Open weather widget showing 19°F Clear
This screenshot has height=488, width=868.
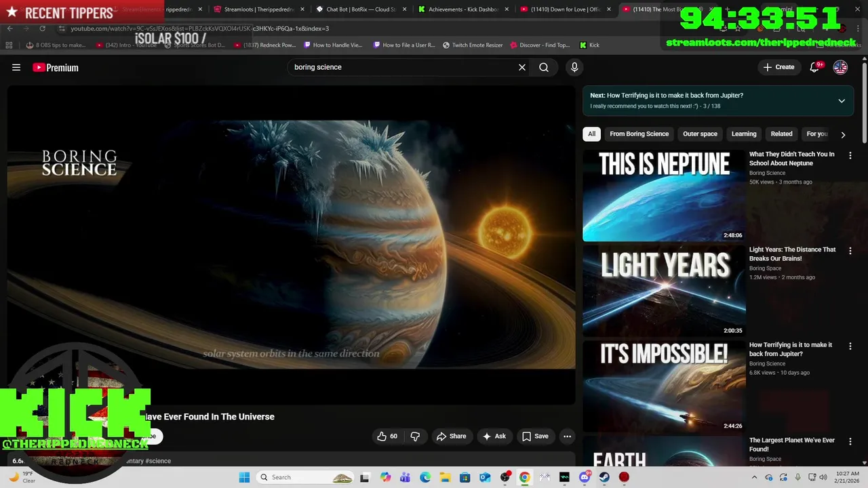coord(22,477)
